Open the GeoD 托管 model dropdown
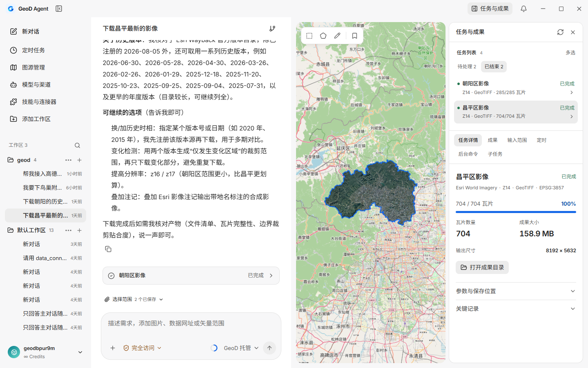The height and width of the screenshot is (368, 588). coord(241,348)
